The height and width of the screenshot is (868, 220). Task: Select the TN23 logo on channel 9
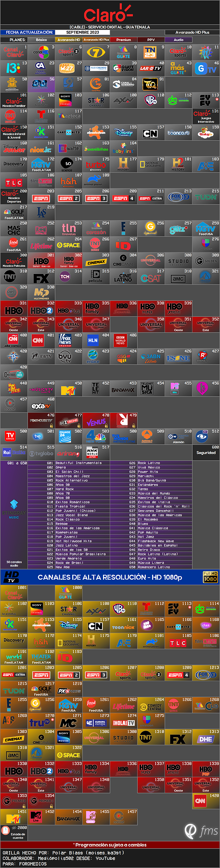click(150, 53)
